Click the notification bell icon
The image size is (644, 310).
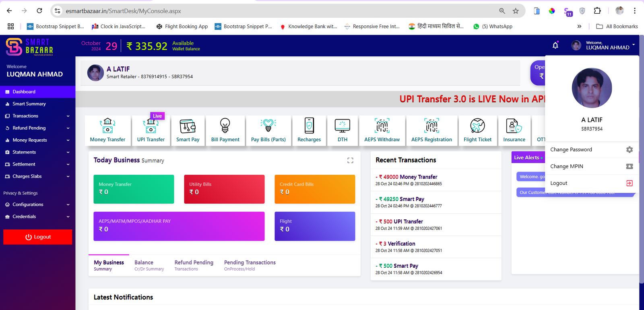pyautogui.click(x=555, y=45)
